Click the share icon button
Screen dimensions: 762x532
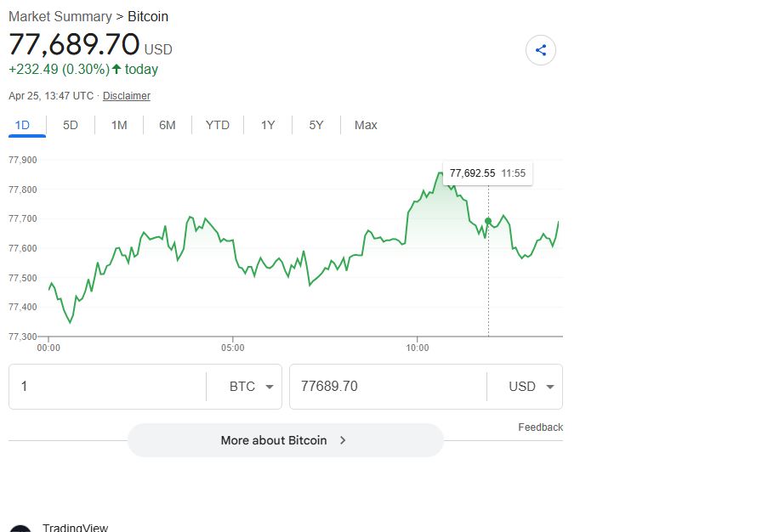541,50
